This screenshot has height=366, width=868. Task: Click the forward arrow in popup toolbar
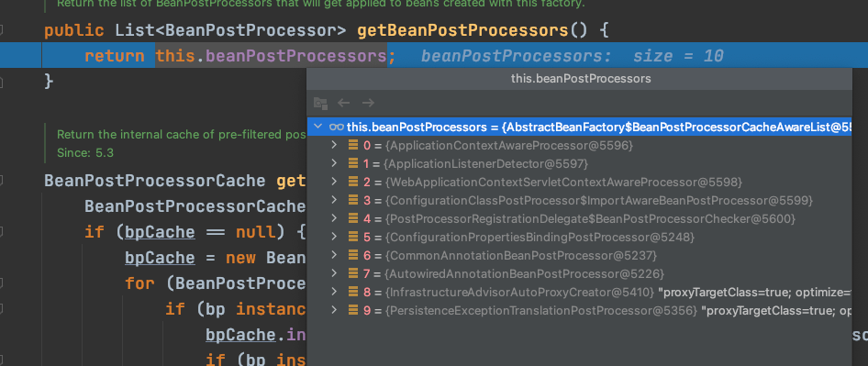(368, 103)
